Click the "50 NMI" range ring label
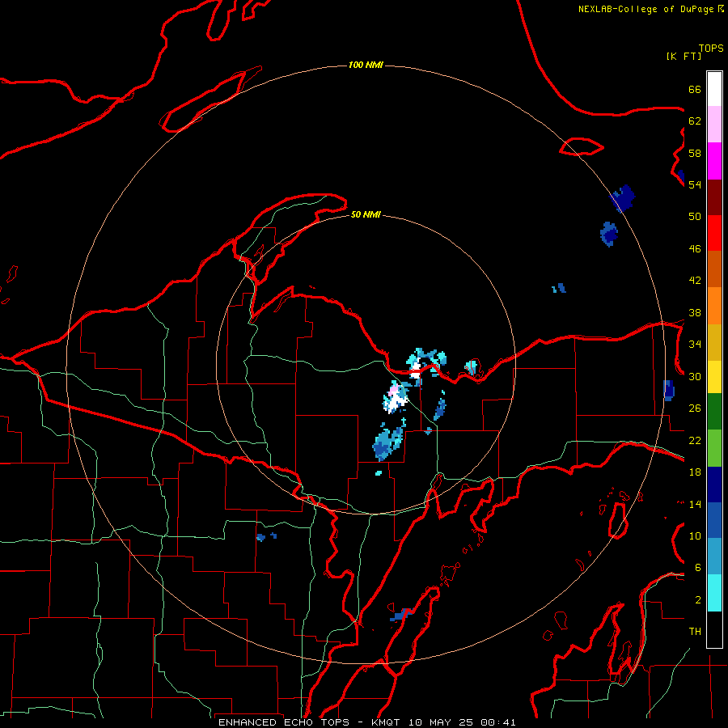This screenshot has height=728, width=728. (x=366, y=214)
